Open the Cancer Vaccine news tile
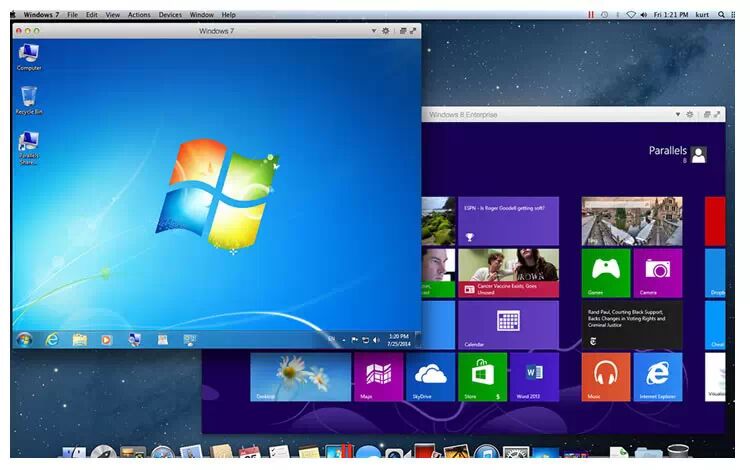Viewport: 750px width, 470px height. pos(508,273)
